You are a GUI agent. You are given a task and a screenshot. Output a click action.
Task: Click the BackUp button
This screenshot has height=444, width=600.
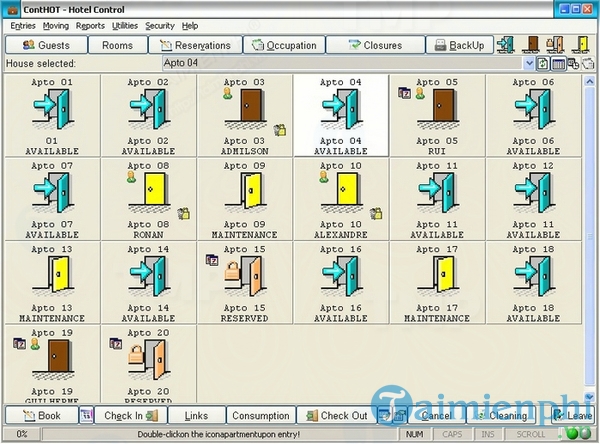(x=459, y=45)
